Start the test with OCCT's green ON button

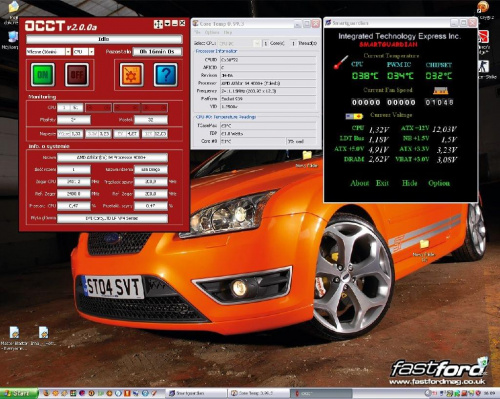point(43,75)
